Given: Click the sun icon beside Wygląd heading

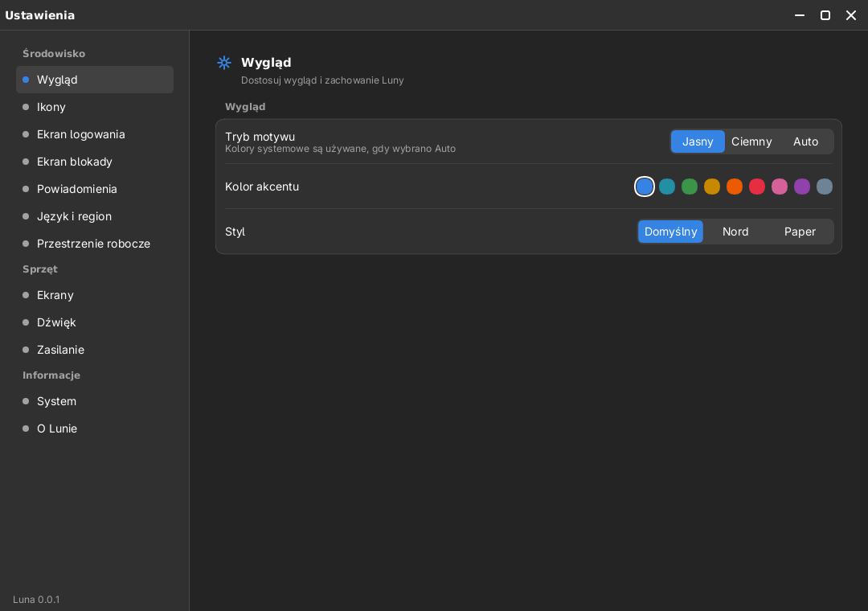Looking at the screenshot, I should point(224,63).
